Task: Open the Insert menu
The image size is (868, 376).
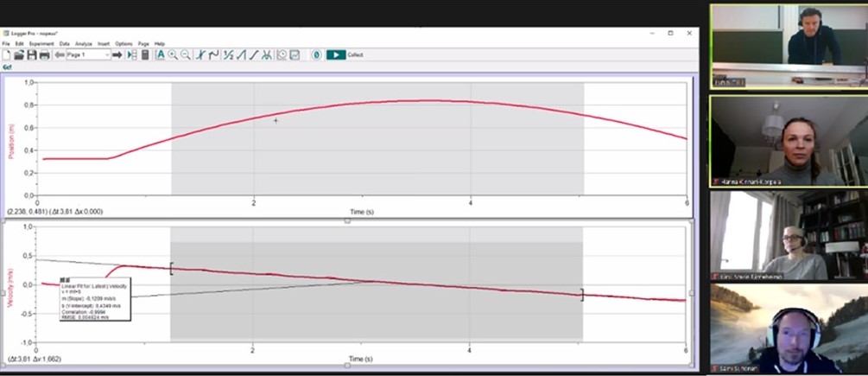Action: coord(104,43)
